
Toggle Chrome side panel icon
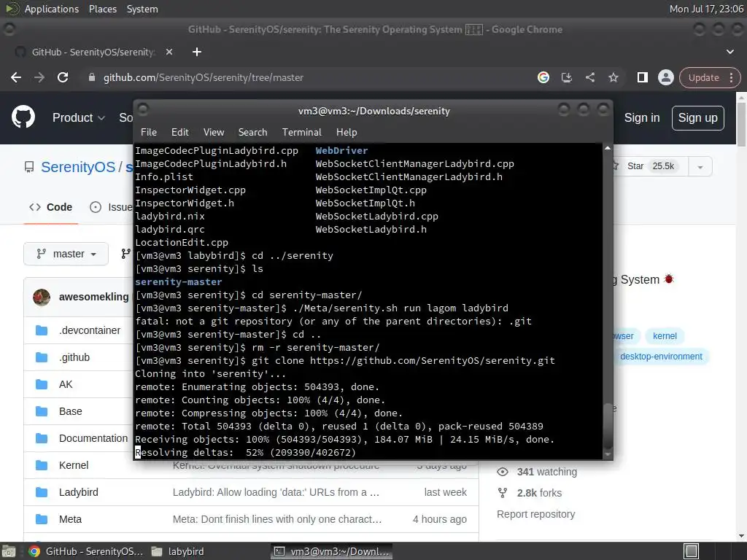tap(642, 77)
